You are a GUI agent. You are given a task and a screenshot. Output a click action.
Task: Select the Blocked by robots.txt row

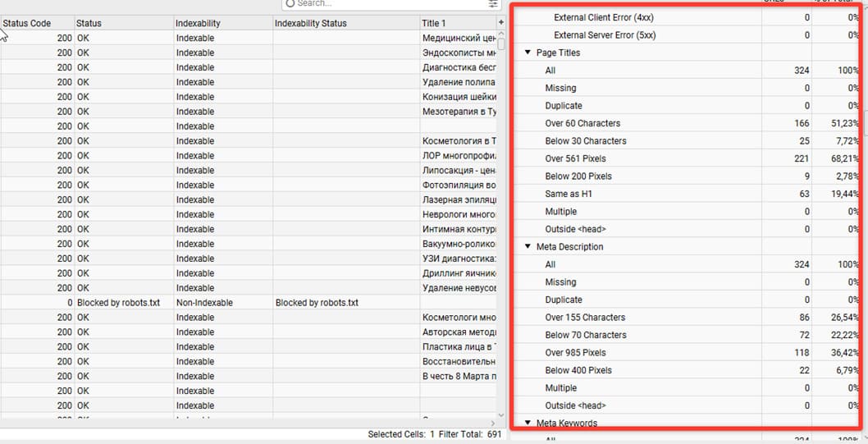pos(248,303)
